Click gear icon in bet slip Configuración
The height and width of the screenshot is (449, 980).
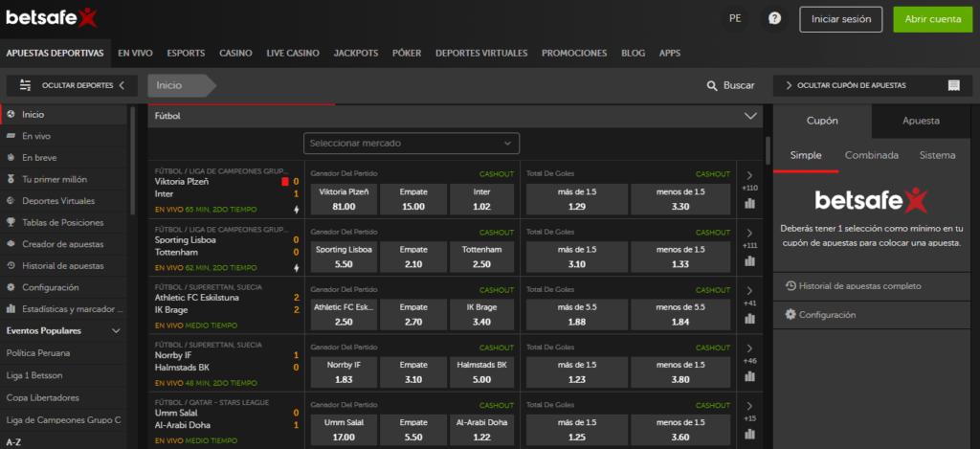(791, 315)
